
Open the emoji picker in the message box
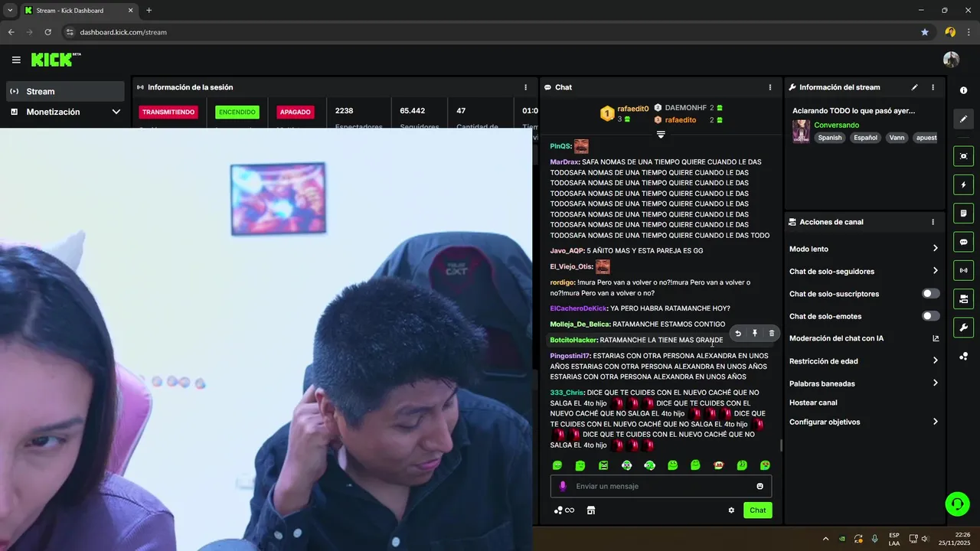point(760,486)
